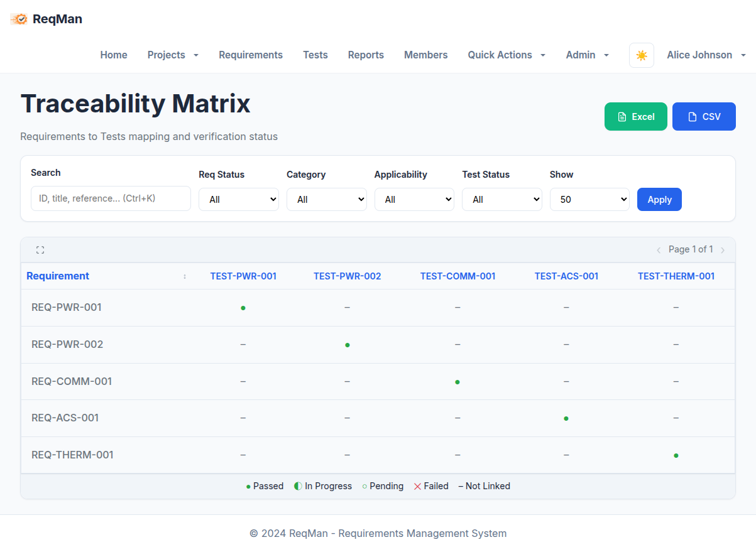Screen dimensions: 756x552
Task: Select the REQ-THERM-001 row label
Action: tap(73, 455)
